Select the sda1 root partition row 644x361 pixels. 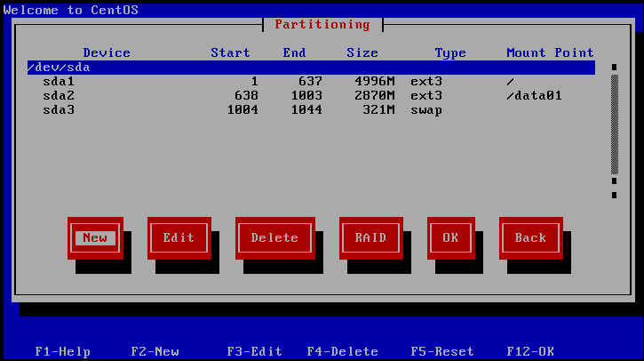(310, 81)
